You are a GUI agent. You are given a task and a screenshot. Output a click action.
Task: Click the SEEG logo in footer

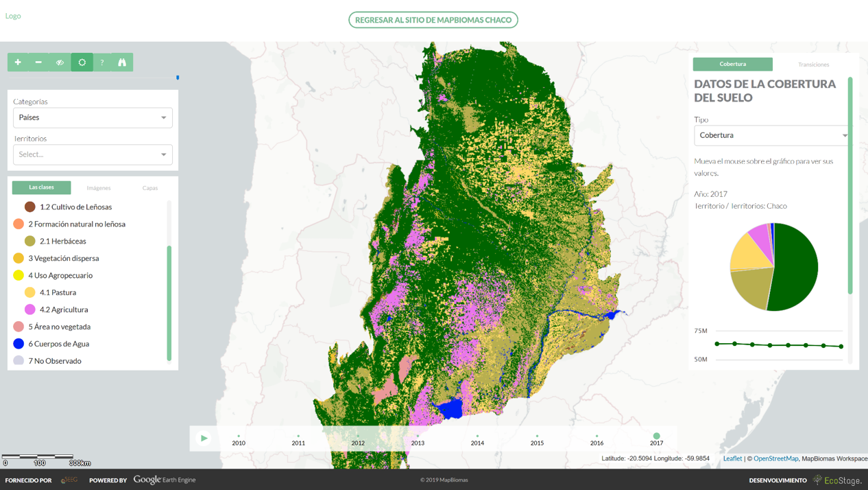coord(69,480)
